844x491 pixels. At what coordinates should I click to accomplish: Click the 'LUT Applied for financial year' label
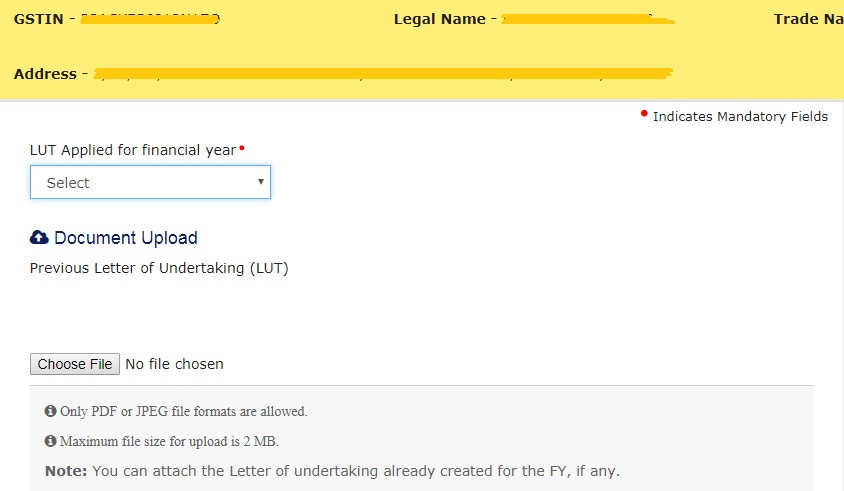point(133,150)
